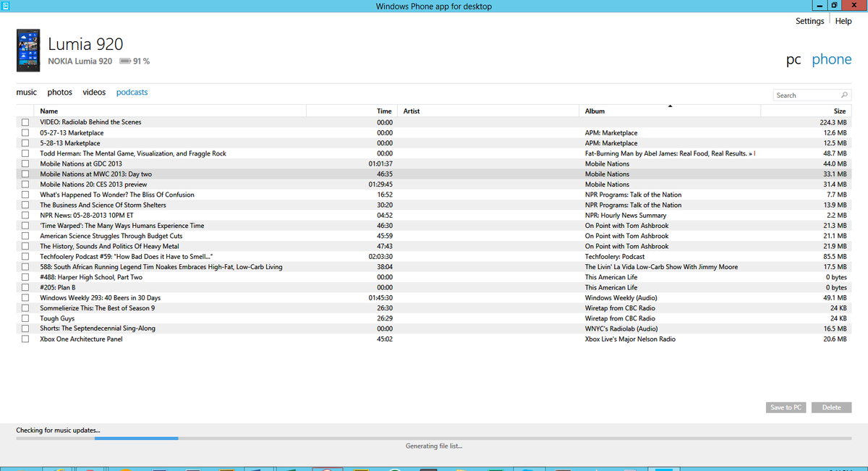Image resolution: width=868 pixels, height=471 pixels.
Task: Select the podcasts tab
Action: [132, 92]
